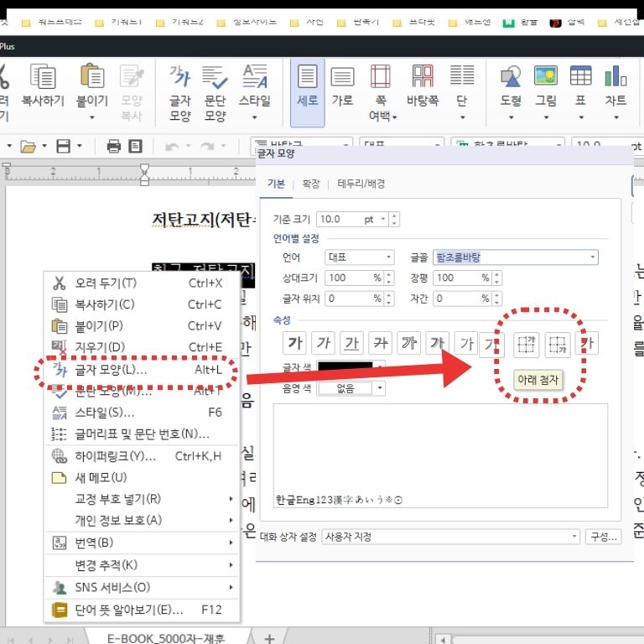The image size is (644, 644).
Task: Expand the 차트 ribbon dropdown arrow
Action: (615, 117)
